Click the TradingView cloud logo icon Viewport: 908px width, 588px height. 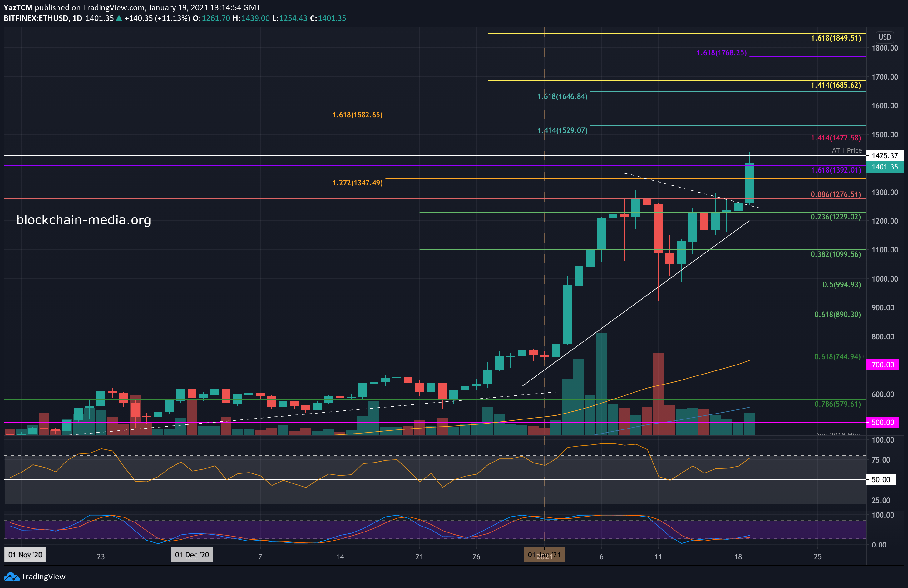point(12,576)
